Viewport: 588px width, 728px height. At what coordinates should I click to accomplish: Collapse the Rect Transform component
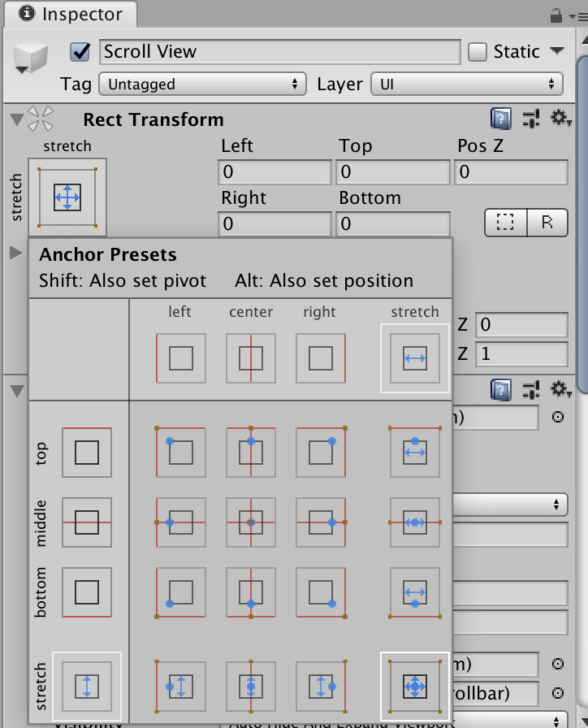coord(16,120)
